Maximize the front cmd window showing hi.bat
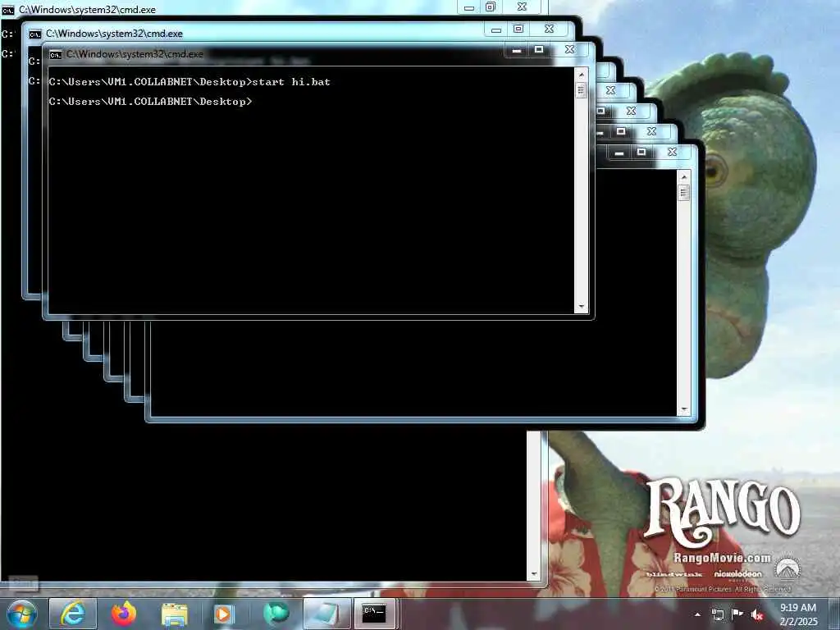This screenshot has height=630, width=840. click(539, 50)
